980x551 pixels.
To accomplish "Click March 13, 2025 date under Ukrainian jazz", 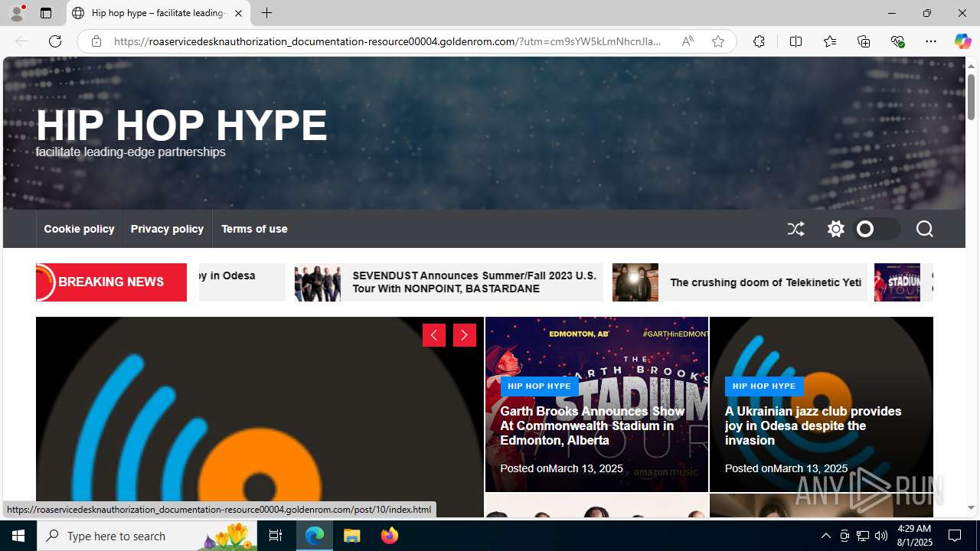I will point(810,468).
